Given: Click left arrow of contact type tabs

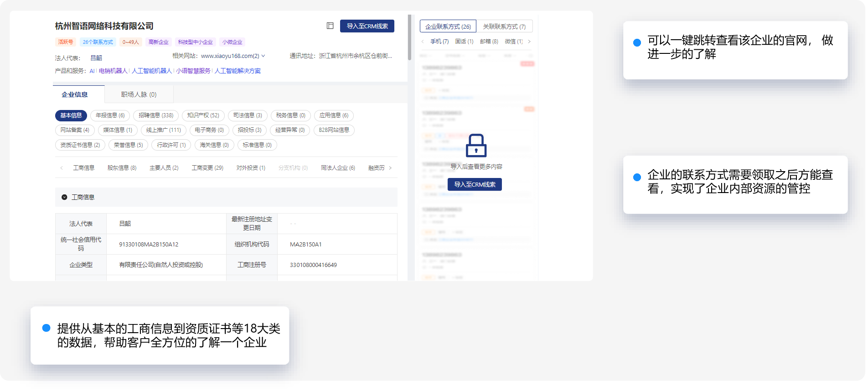Looking at the screenshot, I should (423, 42).
